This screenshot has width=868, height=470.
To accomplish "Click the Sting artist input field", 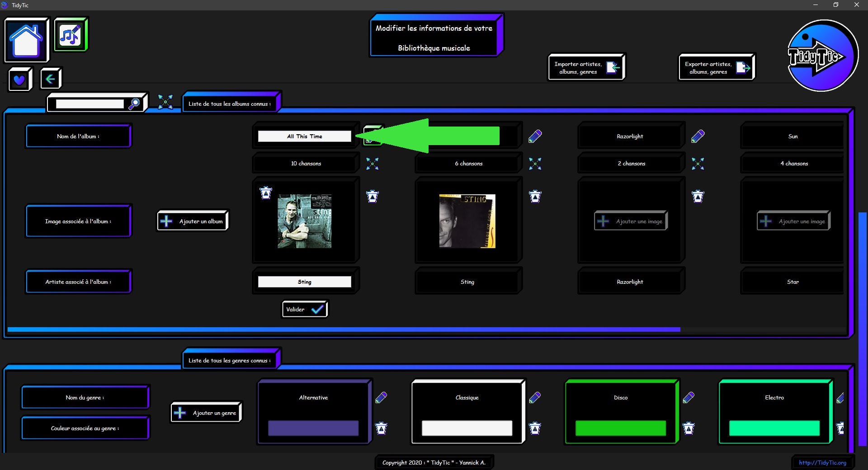I will tap(304, 282).
